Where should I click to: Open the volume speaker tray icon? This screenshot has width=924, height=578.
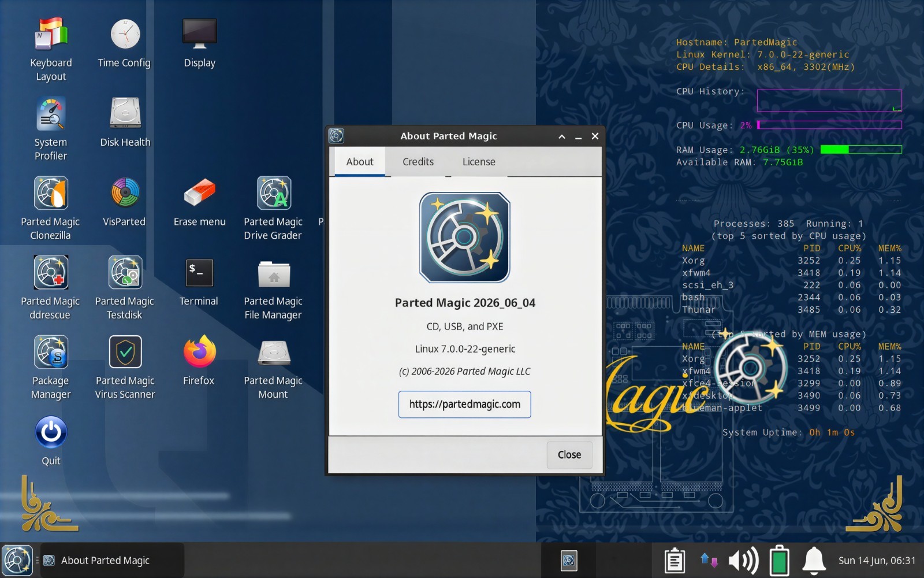click(x=743, y=560)
